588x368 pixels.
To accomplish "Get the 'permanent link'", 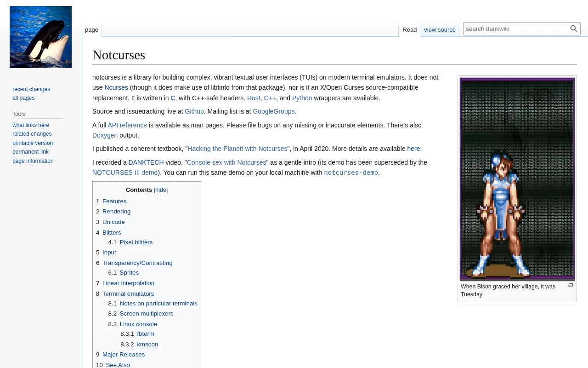I will click(x=30, y=152).
